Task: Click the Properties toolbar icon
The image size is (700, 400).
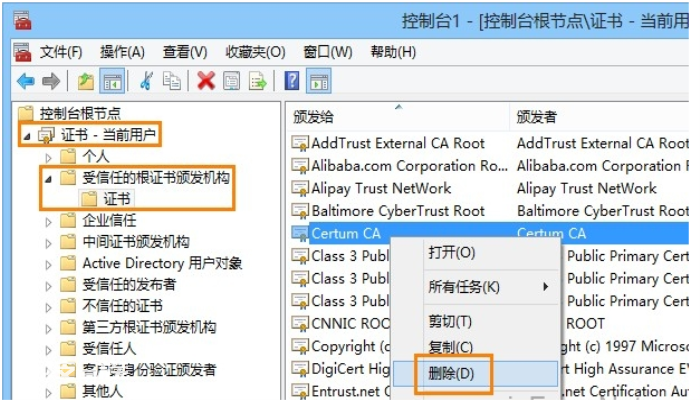Action: (x=231, y=81)
